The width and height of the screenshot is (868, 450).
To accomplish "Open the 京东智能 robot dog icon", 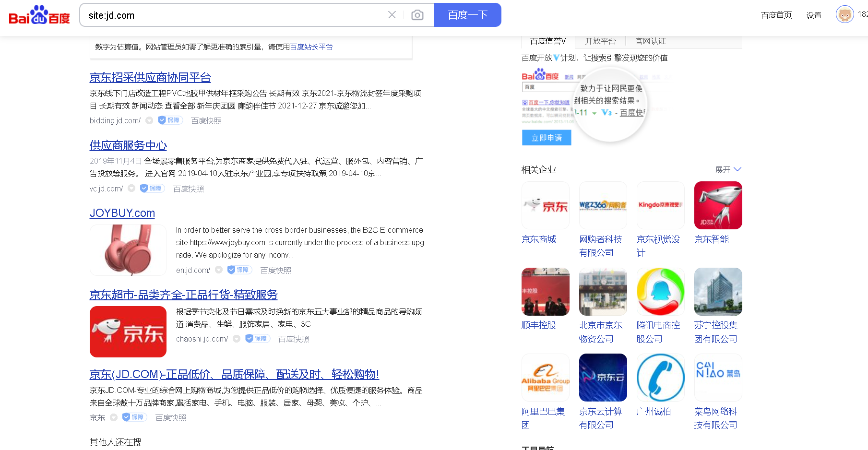I will pyautogui.click(x=718, y=205).
